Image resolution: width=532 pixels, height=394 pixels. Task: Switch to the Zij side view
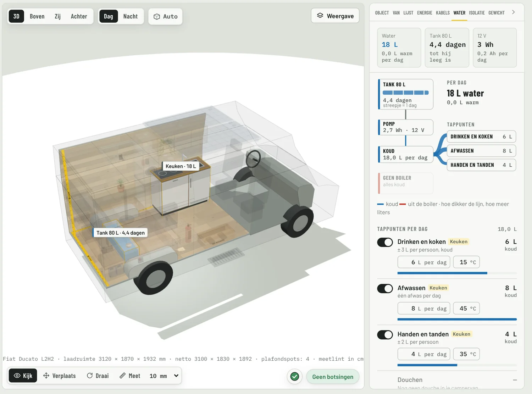tap(57, 16)
